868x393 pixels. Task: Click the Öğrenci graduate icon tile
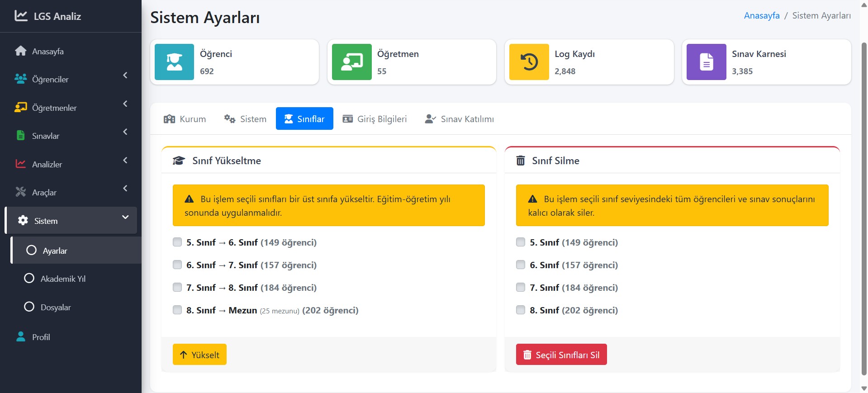tap(174, 62)
